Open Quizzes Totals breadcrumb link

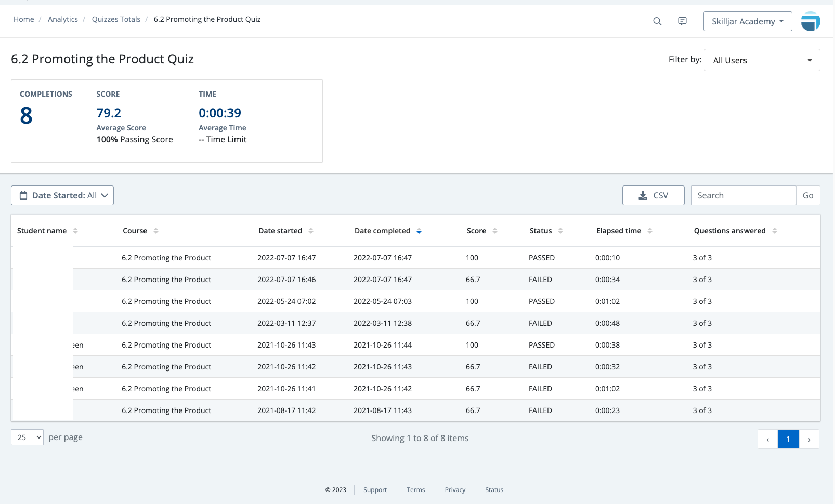click(x=116, y=19)
